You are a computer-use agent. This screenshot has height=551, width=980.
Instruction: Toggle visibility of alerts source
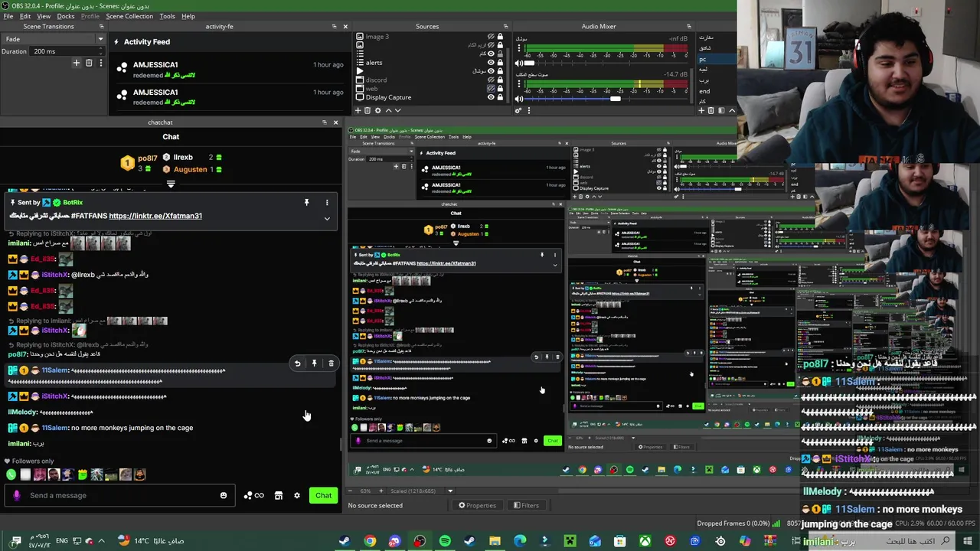tap(491, 63)
